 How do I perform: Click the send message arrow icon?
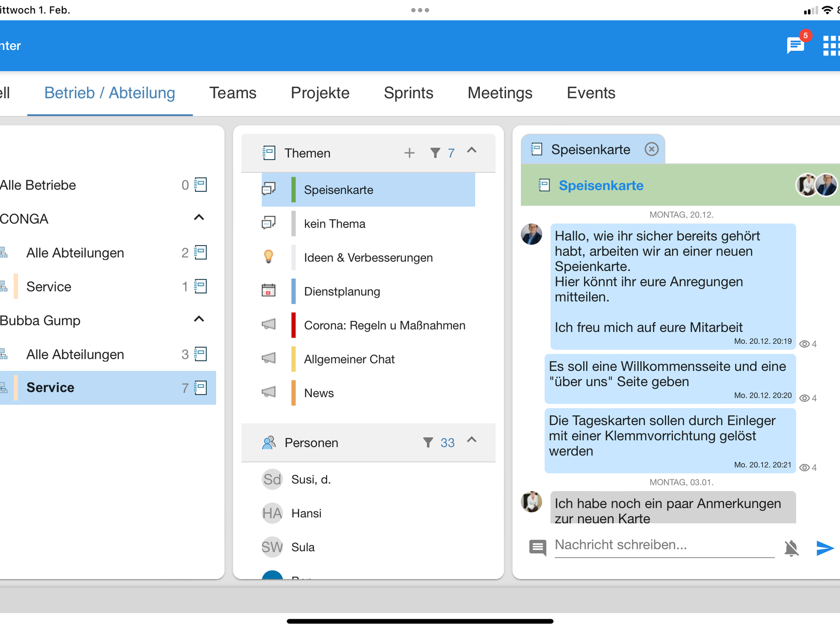pos(825,548)
